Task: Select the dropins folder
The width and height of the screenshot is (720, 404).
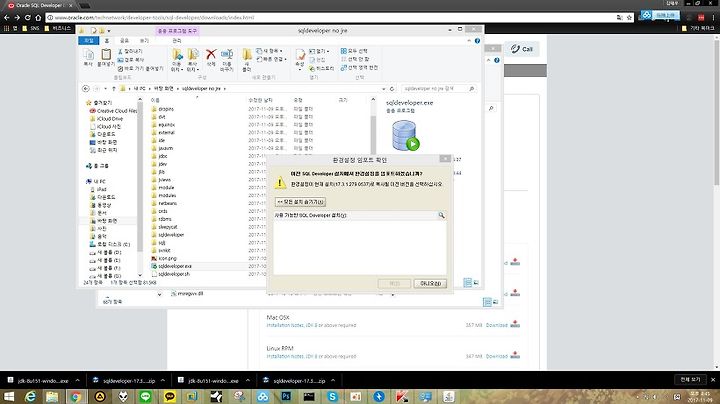Action: (166, 109)
